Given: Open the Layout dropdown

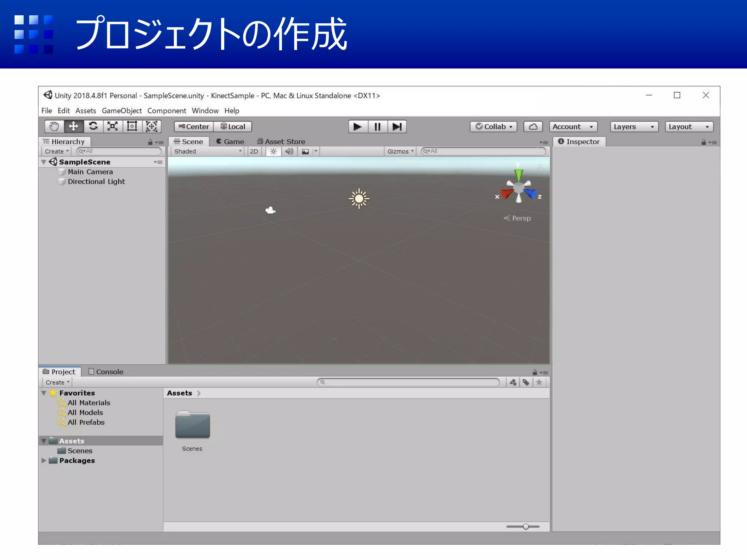Looking at the screenshot, I should [x=689, y=127].
